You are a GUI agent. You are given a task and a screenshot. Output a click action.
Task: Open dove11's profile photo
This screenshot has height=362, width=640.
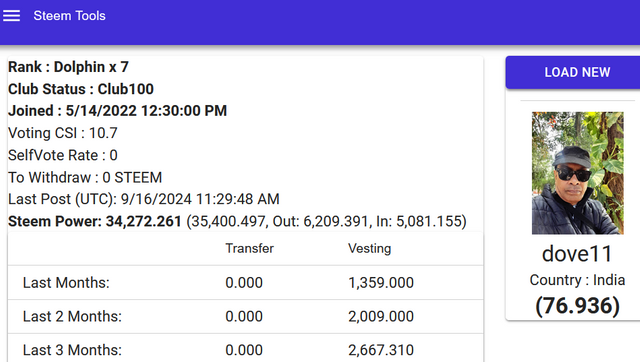tap(578, 173)
